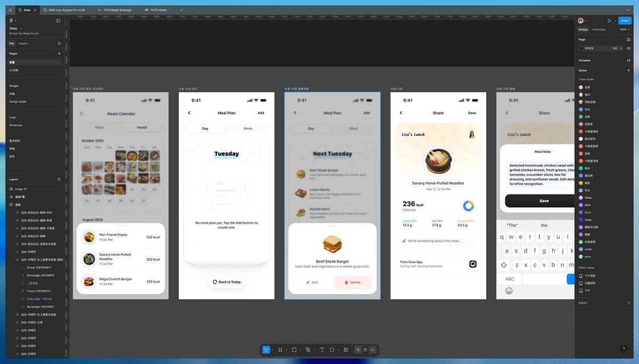This screenshot has width=639, height=364.
Task: Select the Frame 1597885111 layer
Action: (39, 291)
